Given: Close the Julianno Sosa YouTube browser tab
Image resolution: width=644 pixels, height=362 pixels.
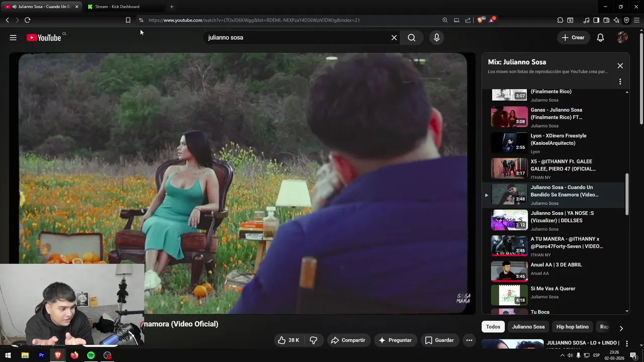Looking at the screenshot, I should point(77,7).
